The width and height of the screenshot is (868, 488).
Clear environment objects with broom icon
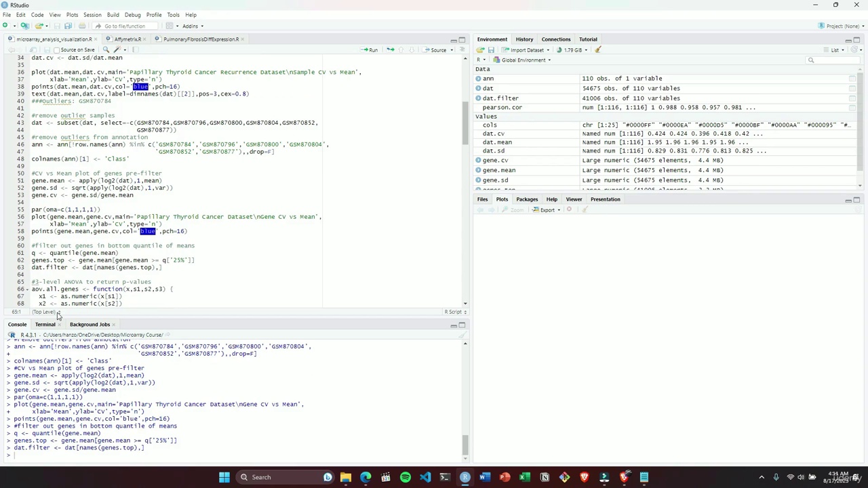pyautogui.click(x=598, y=49)
